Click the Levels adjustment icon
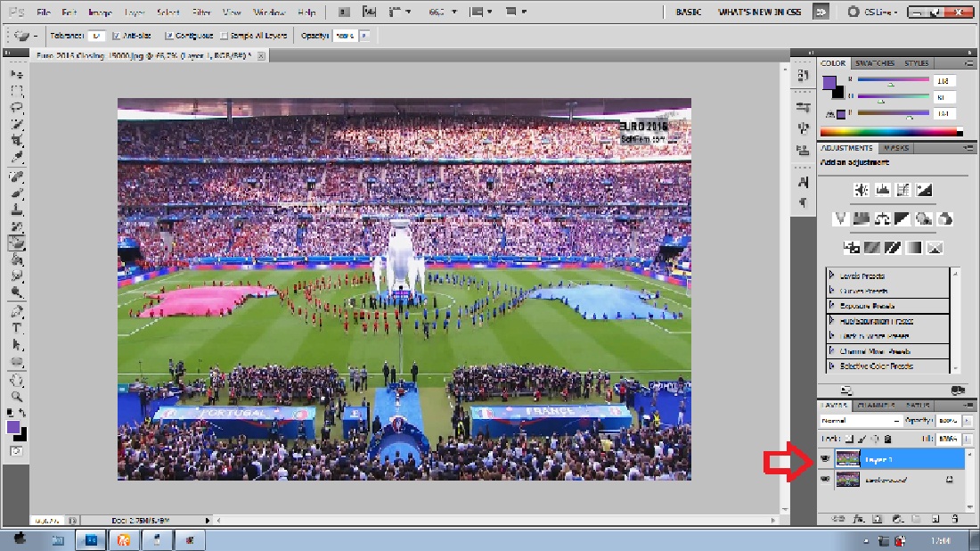The width and height of the screenshot is (980, 551). click(x=882, y=190)
